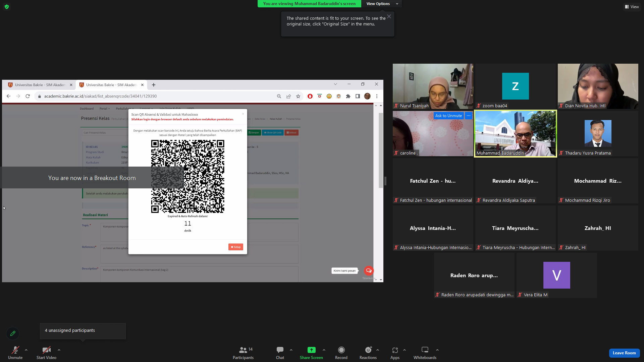Click the red chat bubble on the shared page
This screenshot has height=362, width=644.
point(369,270)
